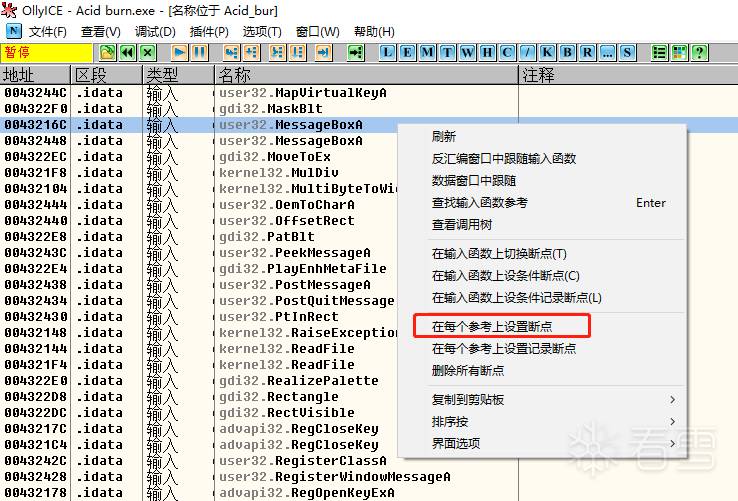
Task: Open Breakpoints window with B button
Action: tap(567, 52)
